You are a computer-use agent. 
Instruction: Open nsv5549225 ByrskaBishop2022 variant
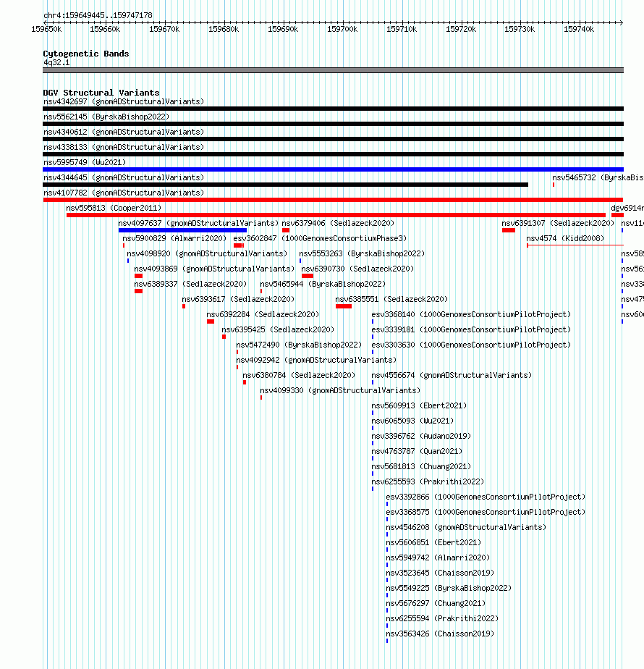[449, 589]
